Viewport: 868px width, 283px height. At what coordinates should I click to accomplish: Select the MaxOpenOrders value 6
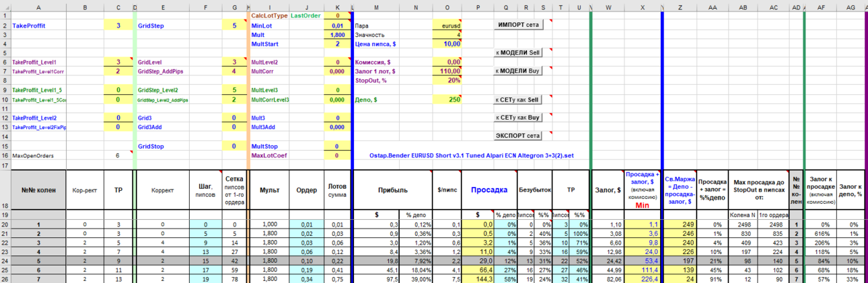tap(118, 155)
